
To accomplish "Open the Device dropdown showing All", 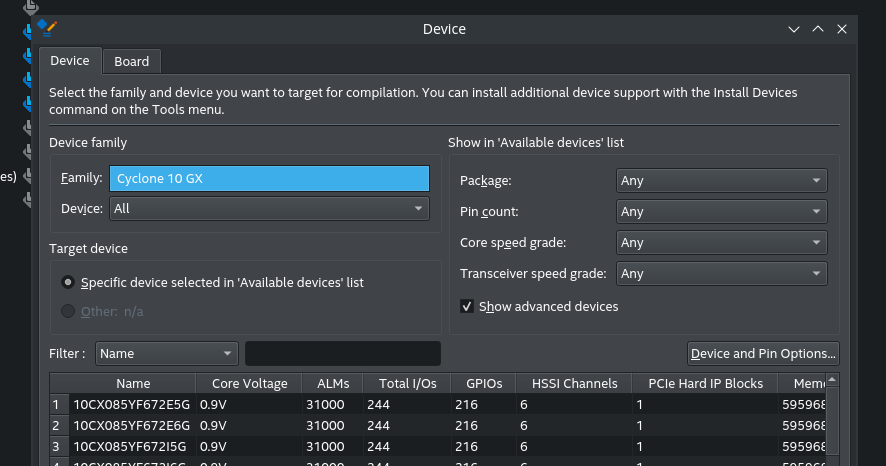I will click(269, 208).
